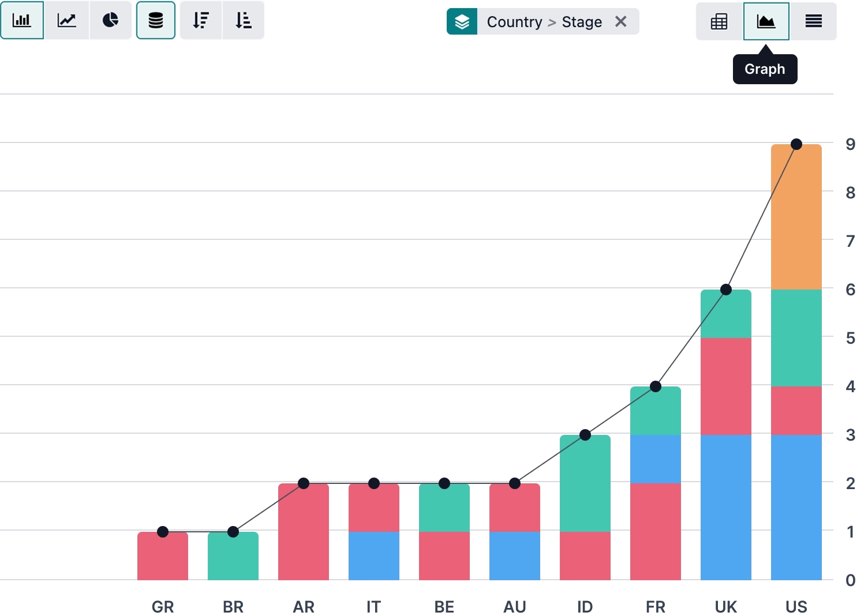Image resolution: width=868 pixels, height=616 pixels.
Task: Select the Graph view button
Action: pyautogui.click(x=766, y=22)
